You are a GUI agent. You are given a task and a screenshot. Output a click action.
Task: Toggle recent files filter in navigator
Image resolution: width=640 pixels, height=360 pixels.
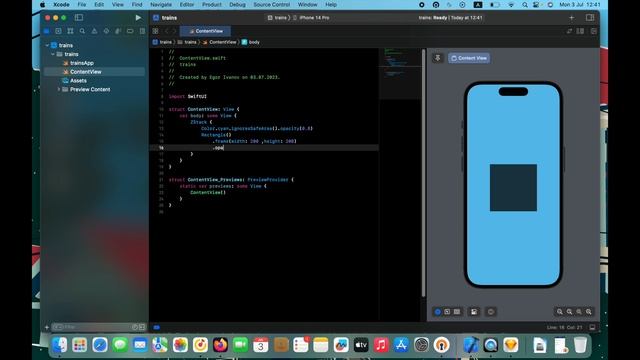click(135, 327)
